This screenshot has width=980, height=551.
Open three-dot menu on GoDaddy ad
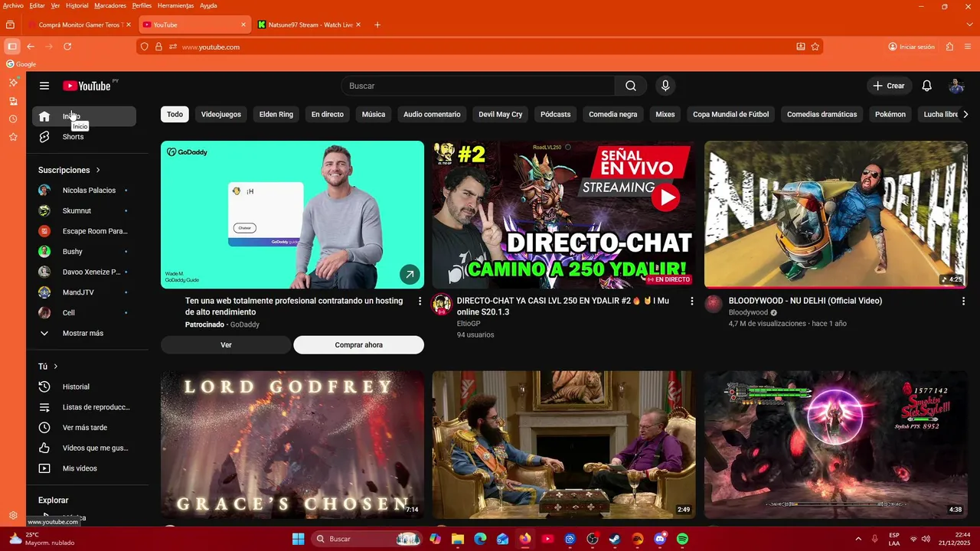pos(420,302)
